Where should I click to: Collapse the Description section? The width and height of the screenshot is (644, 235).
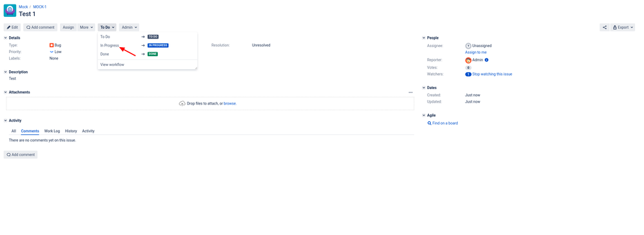click(x=6, y=72)
